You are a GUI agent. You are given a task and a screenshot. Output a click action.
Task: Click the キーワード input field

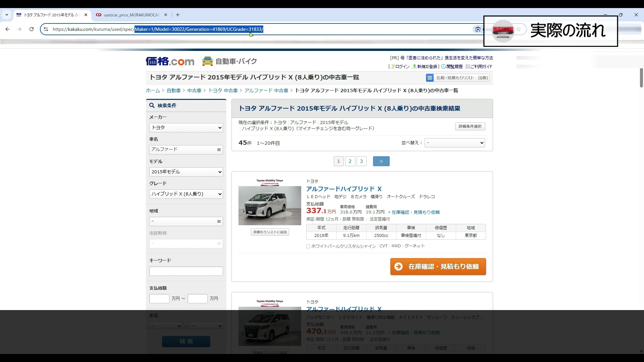click(x=186, y=271)
